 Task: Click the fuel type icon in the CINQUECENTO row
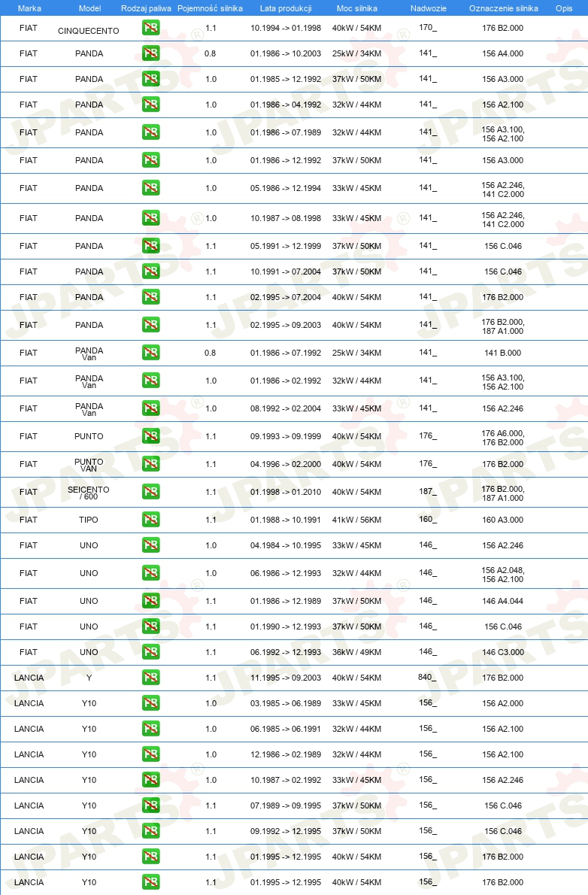[x=150, y=27]
